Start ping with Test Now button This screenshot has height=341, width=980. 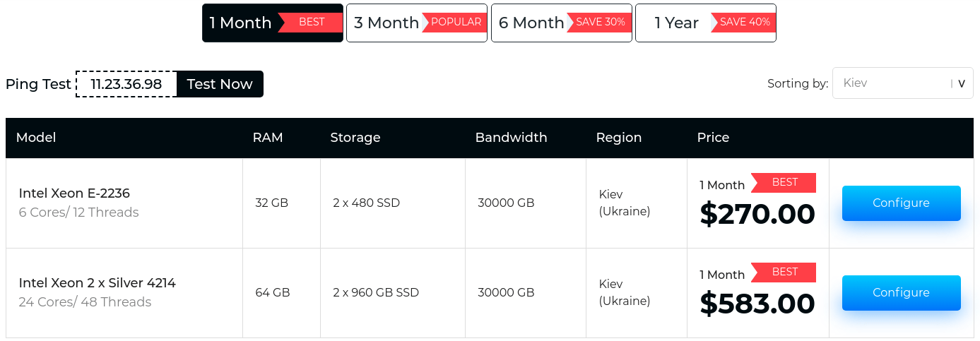click(220, 84)
